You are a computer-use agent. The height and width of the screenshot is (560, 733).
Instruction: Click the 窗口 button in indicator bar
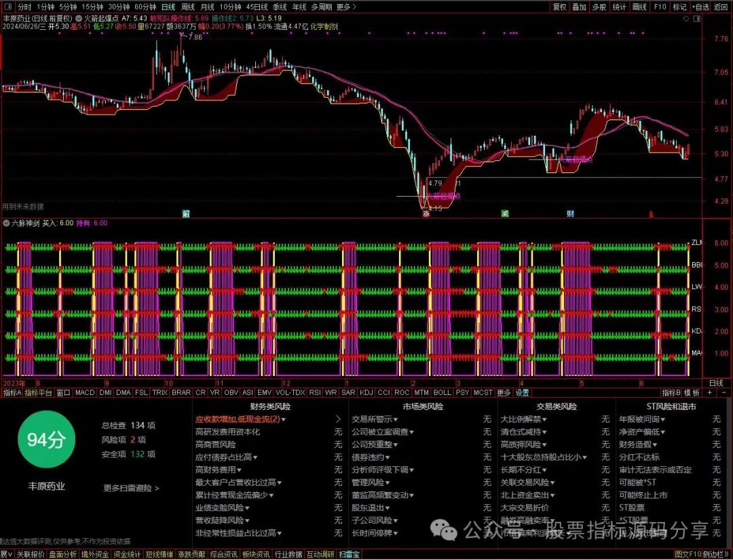(63, 392)
